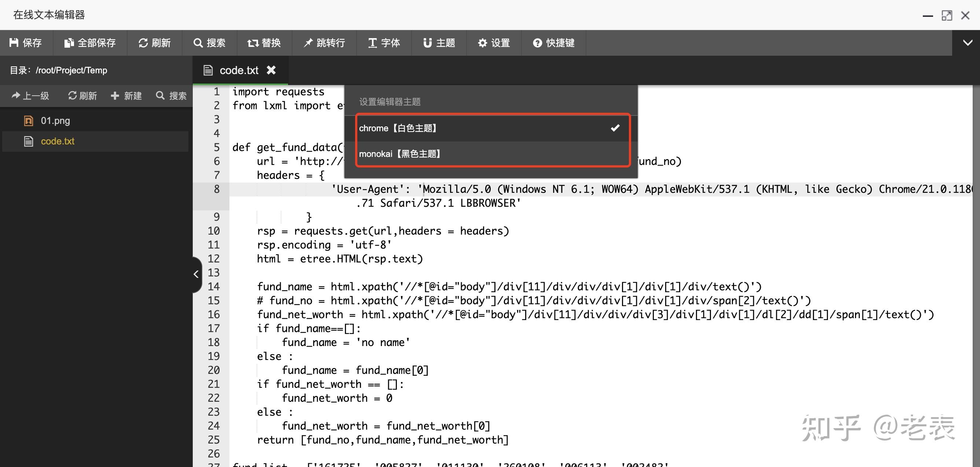Click line number 8 in the gutter

click(217, 189)
